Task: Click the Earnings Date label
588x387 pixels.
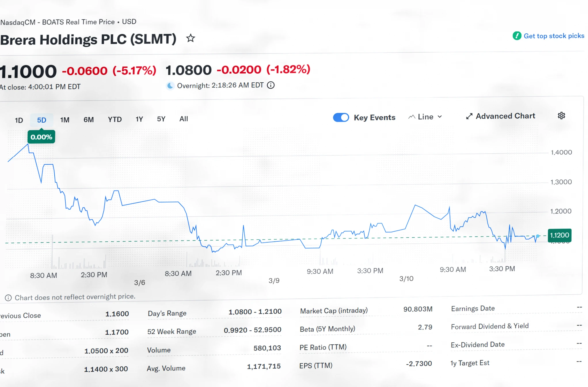Action: pos(473,308)
